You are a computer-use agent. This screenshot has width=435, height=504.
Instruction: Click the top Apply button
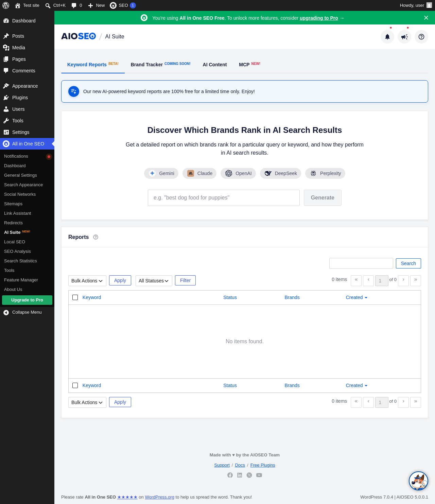(120, 280)
